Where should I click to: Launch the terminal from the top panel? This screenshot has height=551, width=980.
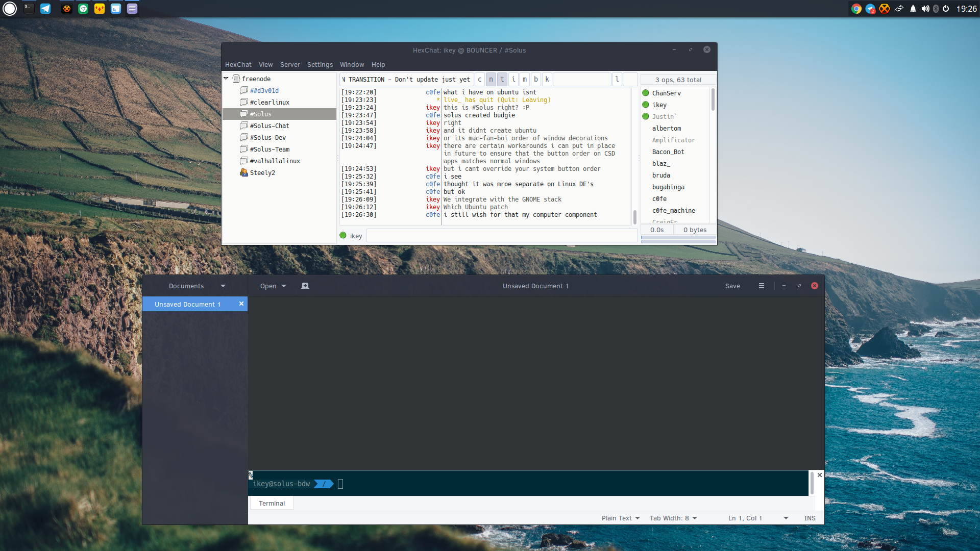(29, 9)
